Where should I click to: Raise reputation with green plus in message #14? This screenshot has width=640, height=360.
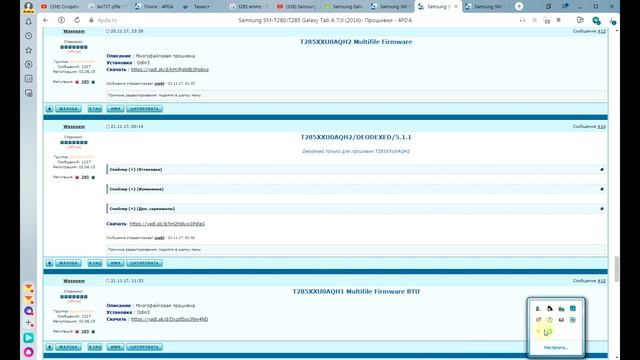point(93,178)
